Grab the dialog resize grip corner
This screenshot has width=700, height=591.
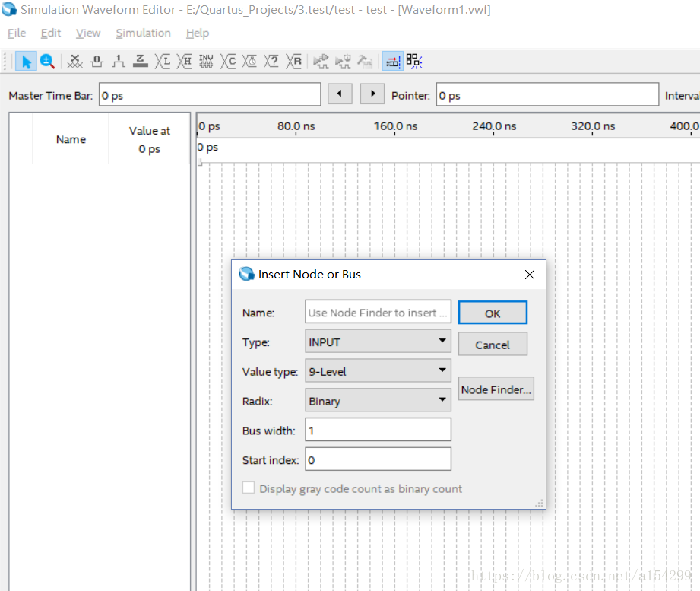[x=540, y=504]
